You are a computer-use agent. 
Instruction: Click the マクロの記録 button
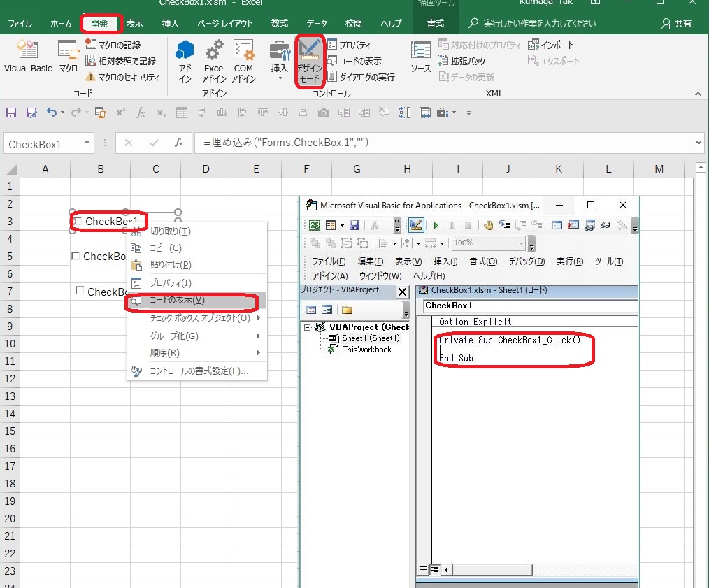[x=113, y=44]
